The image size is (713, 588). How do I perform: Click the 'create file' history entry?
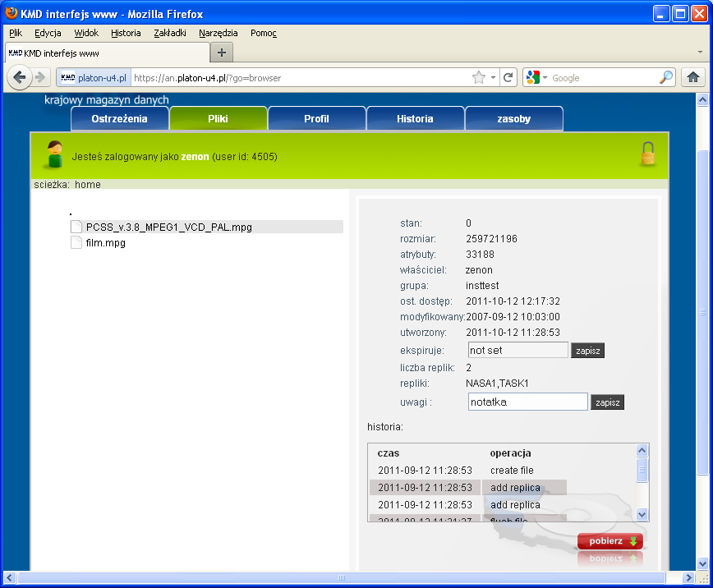click(x=512, y=471)
